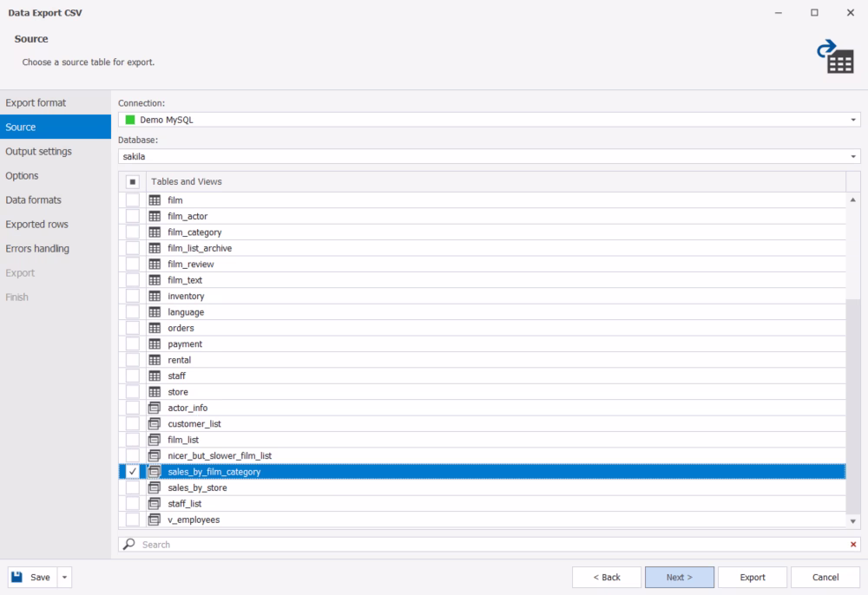This screenshot has height=595, width=868.
Task: Click the table icon for staff
Action: (x=155, y=376)
